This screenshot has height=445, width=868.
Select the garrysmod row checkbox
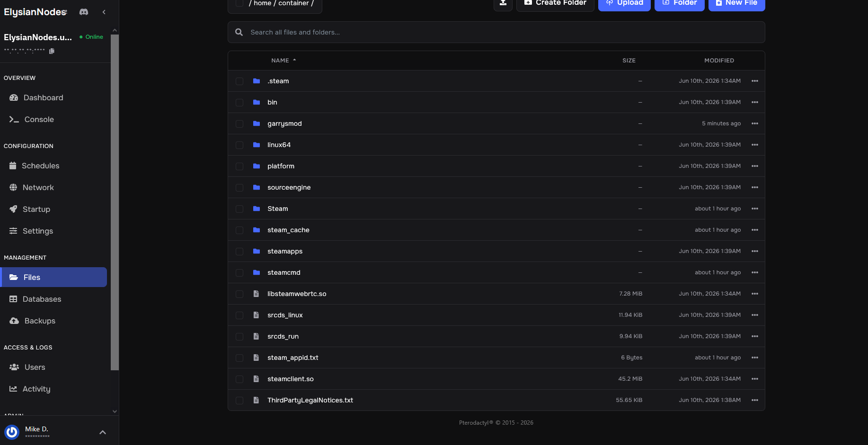point(239,124)
